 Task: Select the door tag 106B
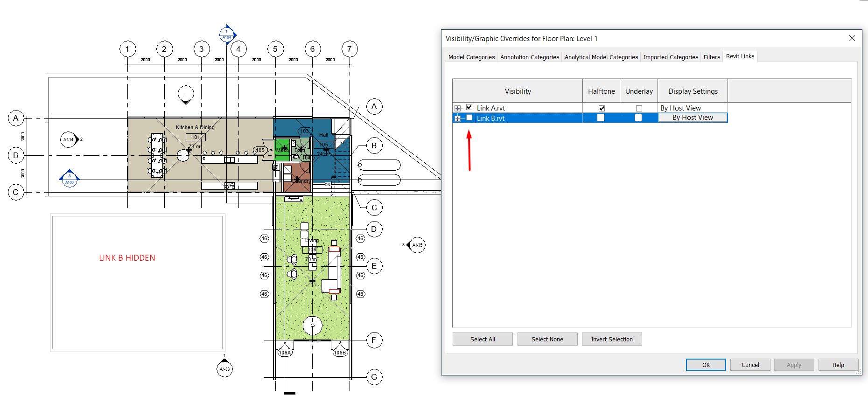(x=340, y=353)
